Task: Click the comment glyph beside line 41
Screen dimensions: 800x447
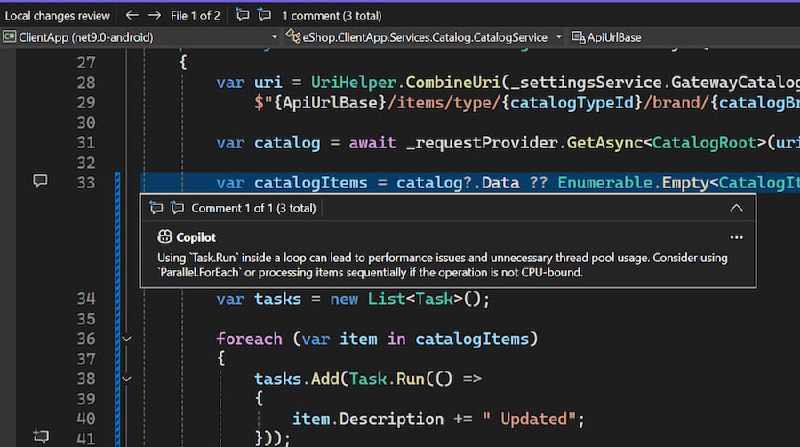Action: [x=41, y=436]
